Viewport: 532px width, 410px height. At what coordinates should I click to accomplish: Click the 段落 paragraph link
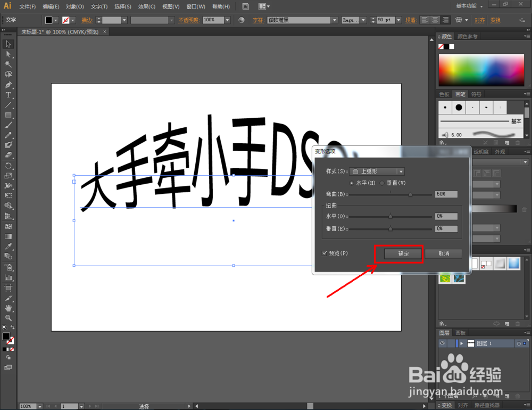[411, 20]
